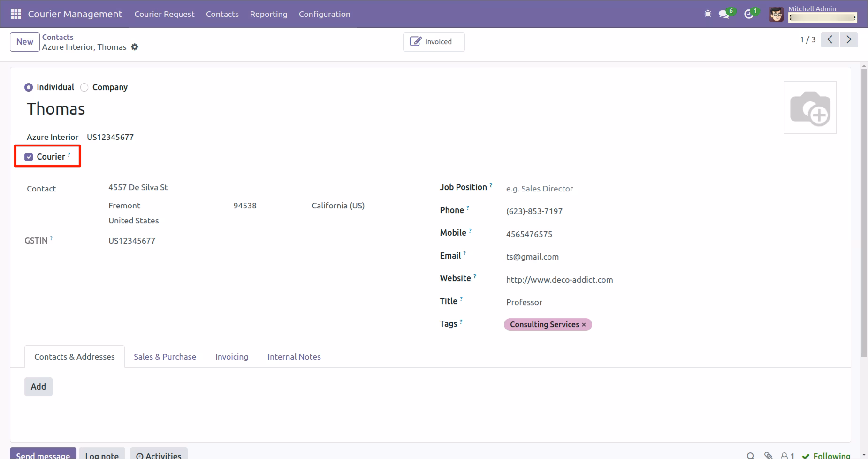
Task: Open the gear actions menu beside Thomas
Action: pos(135,47)
